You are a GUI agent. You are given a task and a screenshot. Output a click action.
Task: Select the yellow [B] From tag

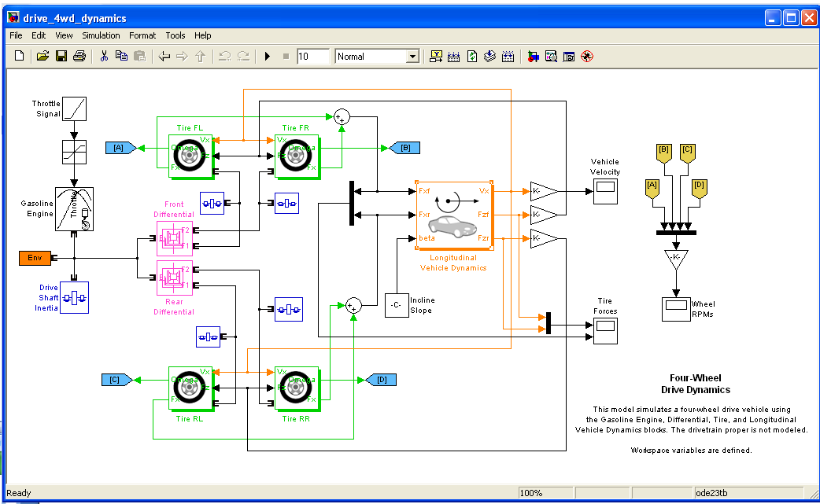pyautogui.click(x=664, y=153)
